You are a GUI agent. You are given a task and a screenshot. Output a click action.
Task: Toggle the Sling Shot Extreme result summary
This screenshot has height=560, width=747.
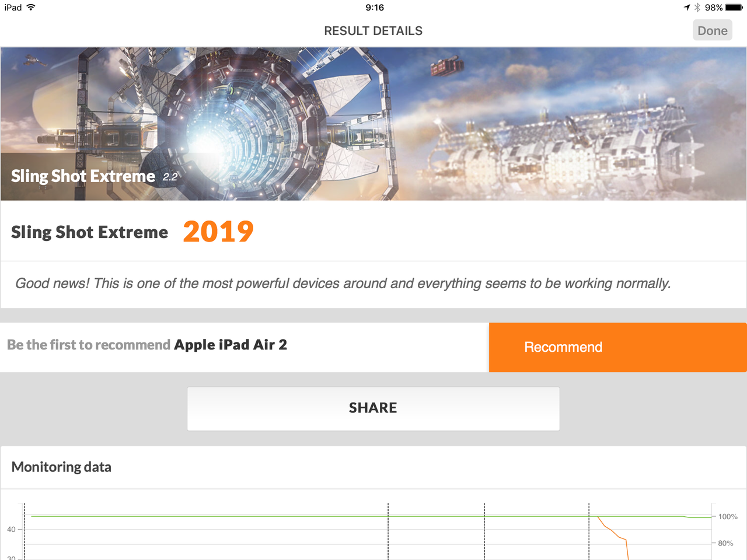click(89, 232)
